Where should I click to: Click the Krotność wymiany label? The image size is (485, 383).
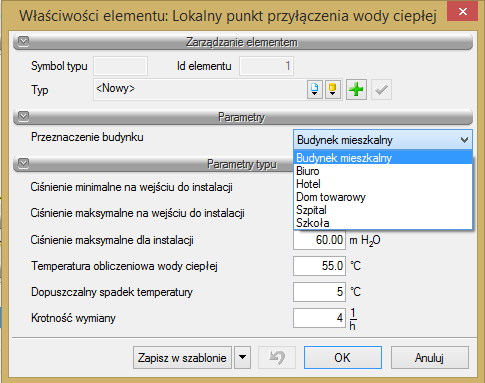click(x=73, y=318)
